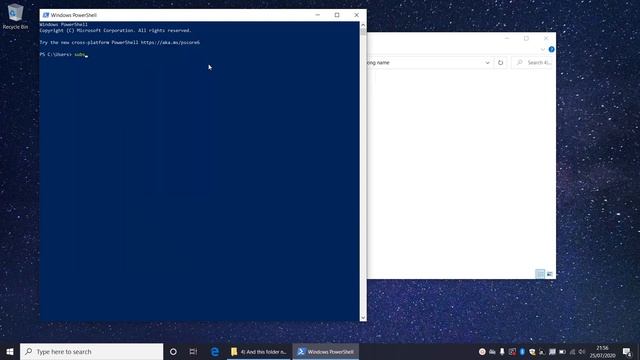Open the Windows Start menu
640x360 pixels.
click(x=10, y=351)
